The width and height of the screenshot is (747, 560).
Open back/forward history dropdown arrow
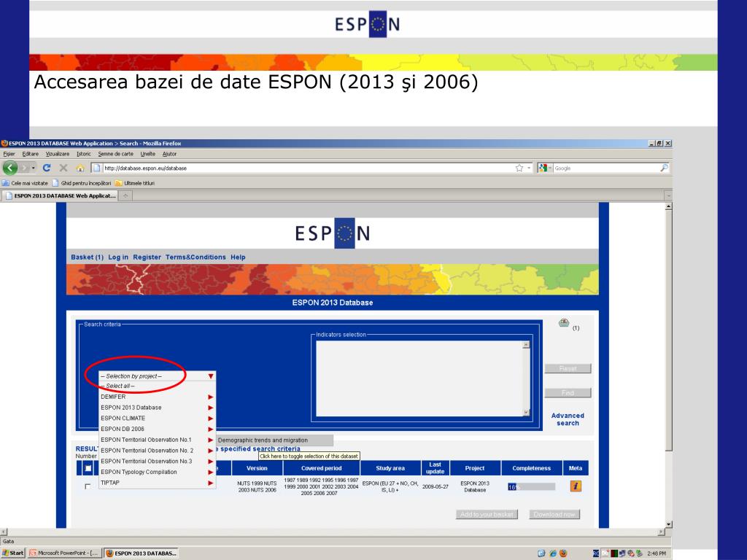tap(33, 168)
